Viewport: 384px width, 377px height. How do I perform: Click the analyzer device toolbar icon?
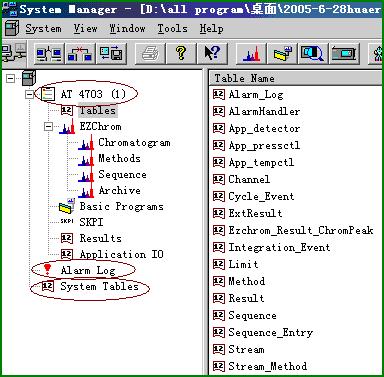pos(344,53)
